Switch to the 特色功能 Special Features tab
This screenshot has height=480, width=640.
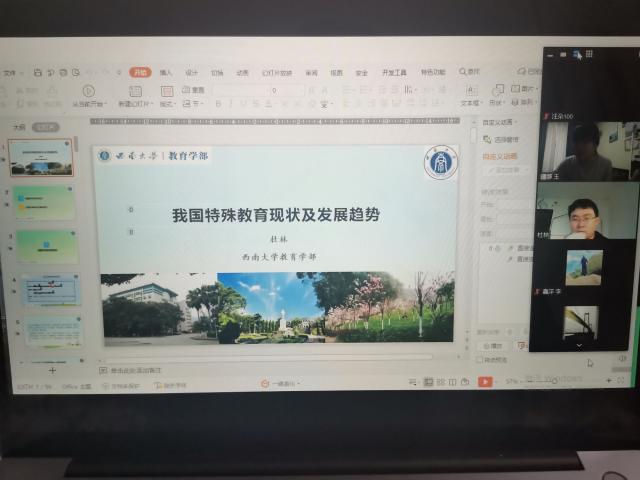tap(433, 72)
